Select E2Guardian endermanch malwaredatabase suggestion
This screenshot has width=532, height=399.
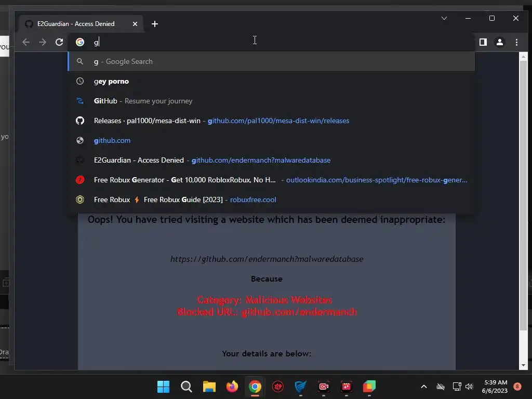click(271, 160)
